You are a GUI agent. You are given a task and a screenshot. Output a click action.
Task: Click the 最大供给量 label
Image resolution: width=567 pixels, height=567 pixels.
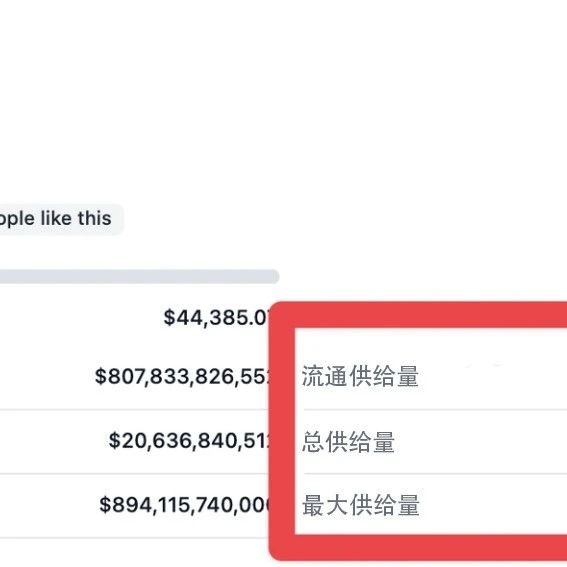coord(361,505)
